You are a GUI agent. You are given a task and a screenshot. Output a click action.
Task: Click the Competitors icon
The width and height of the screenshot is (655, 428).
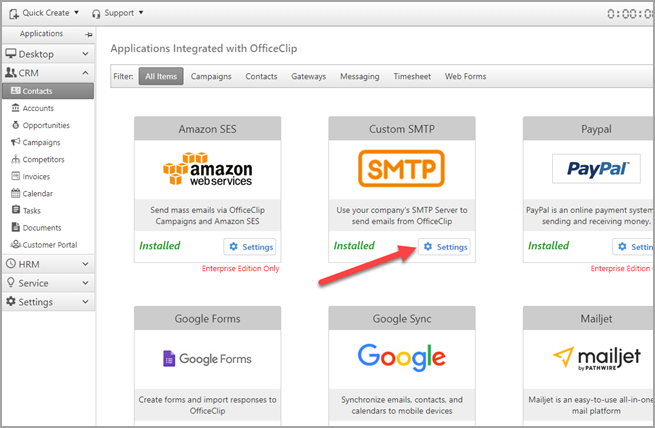tap(15, 159)
